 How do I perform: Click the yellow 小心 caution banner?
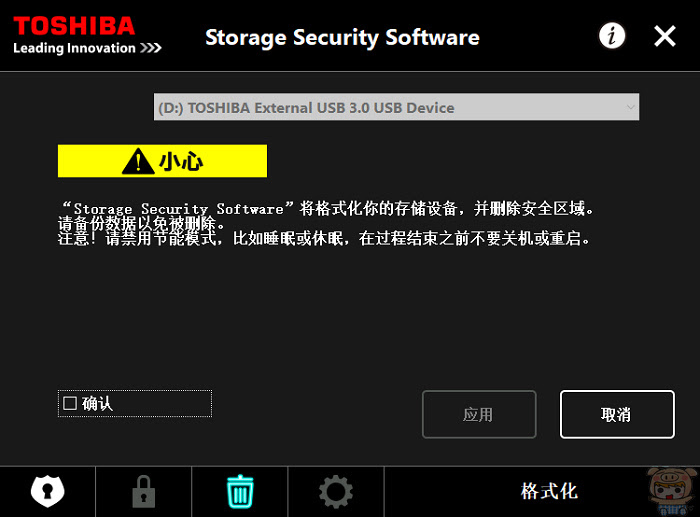162,161
